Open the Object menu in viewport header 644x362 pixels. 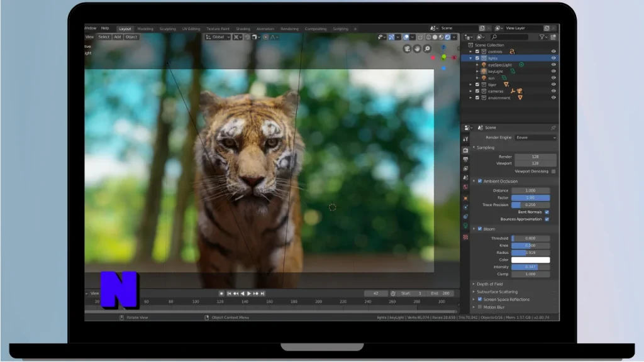pos(131,37)
